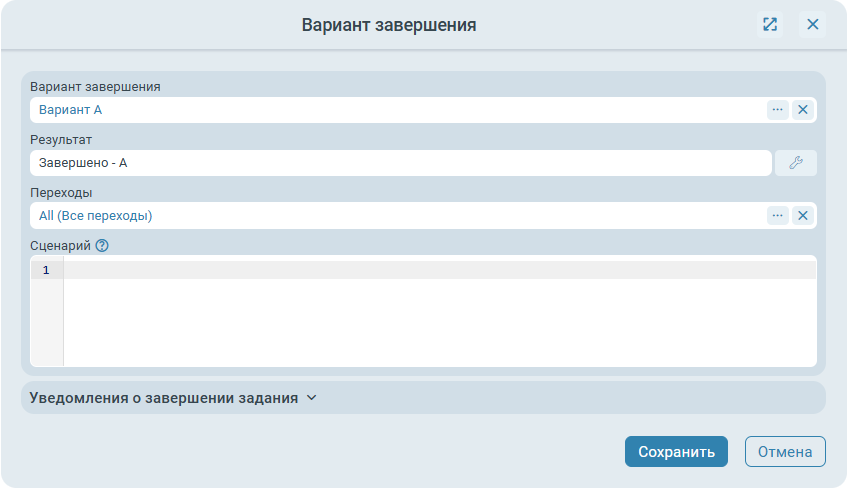Show help for Сценарий
The height and width of the screenshot is (489, 848).
(x=102, y=245)
